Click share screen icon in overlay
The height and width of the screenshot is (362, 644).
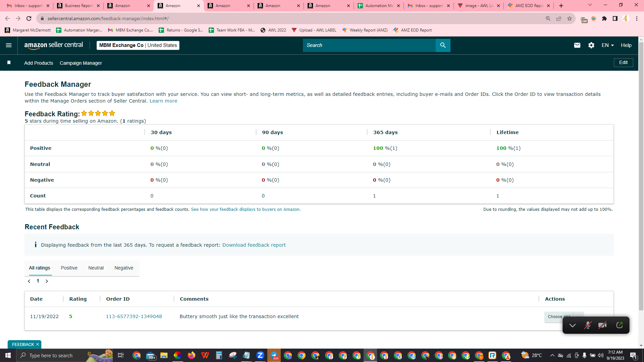(620, 325)
